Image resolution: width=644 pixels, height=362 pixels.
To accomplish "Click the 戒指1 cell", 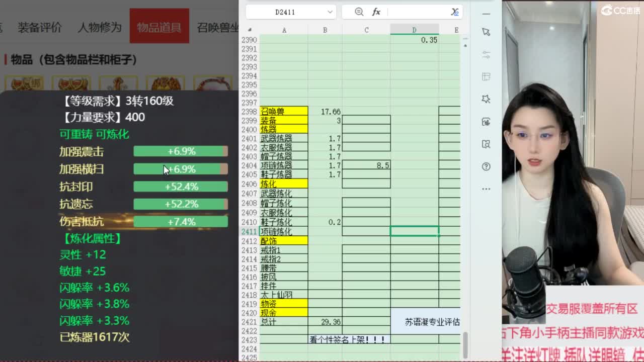I will point(284,250).
